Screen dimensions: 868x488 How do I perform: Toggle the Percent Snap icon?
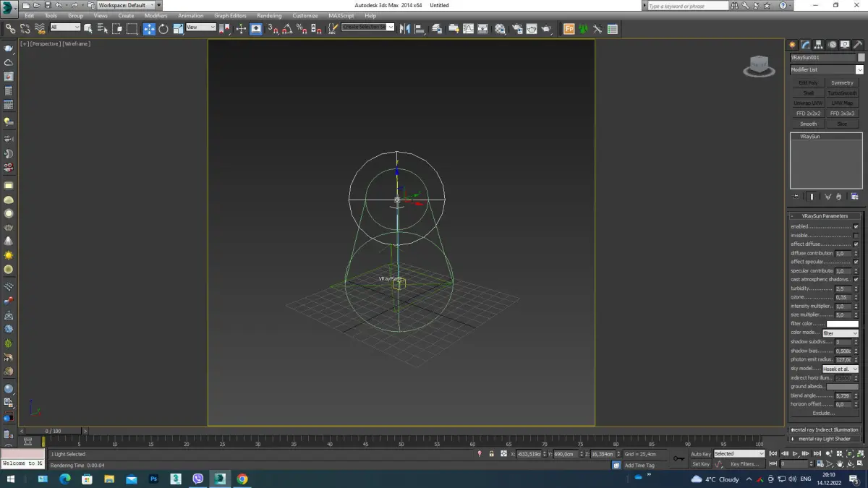point(301,29)
